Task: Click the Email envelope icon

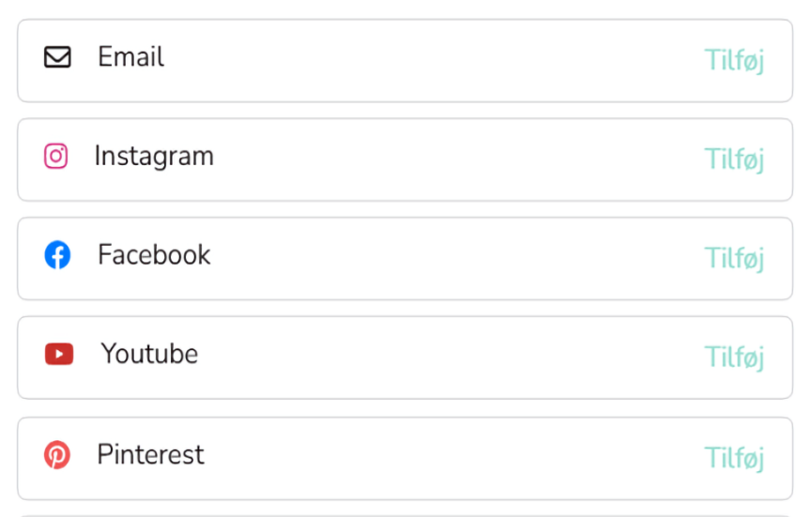Action: tap(57, 58)
